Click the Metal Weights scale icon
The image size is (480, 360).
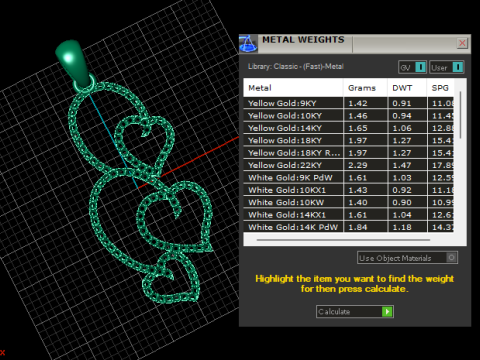pyautogui.click(x=248, y=44)
